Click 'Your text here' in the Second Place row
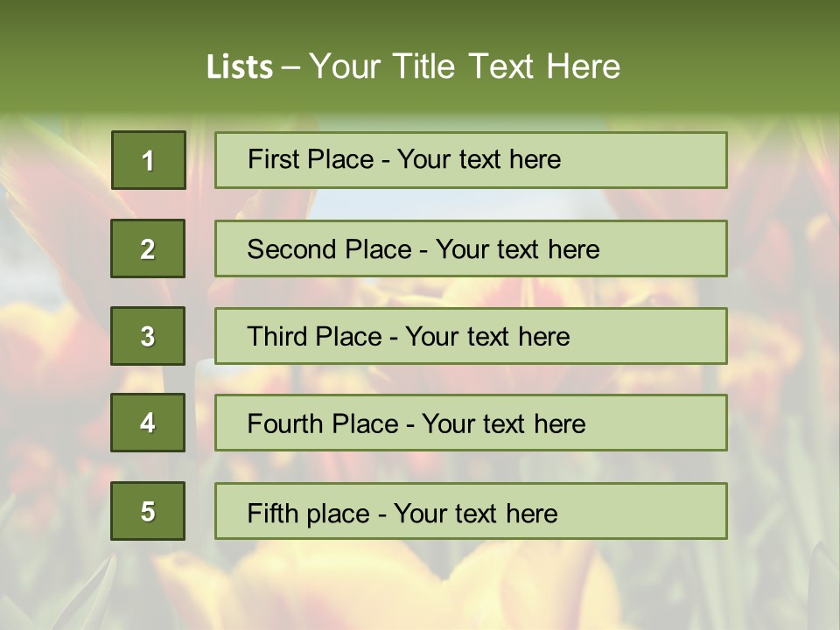Image resolution: width=840 pixels, height=630 pixels. [518, 249]
